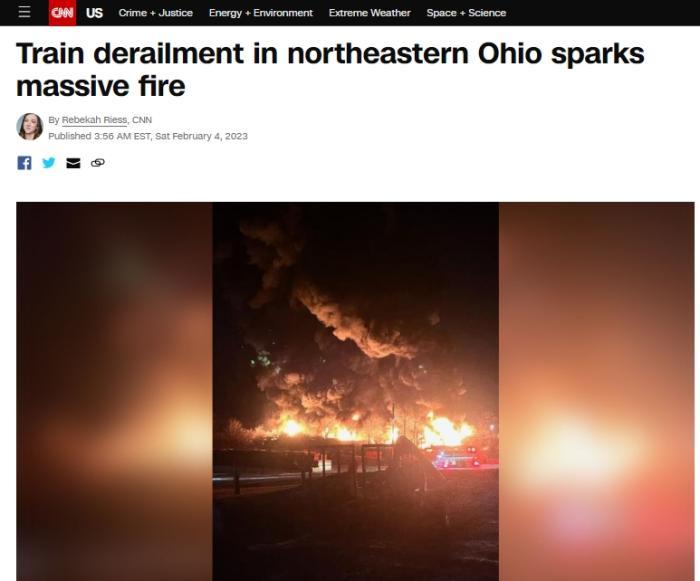Go to Space + Science section

[x=466, y=13]
